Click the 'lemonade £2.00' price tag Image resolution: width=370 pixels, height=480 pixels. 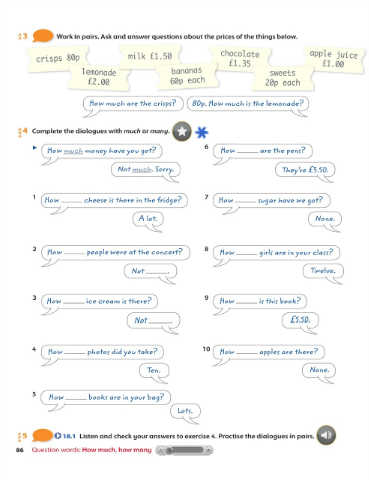pos(99,77)
